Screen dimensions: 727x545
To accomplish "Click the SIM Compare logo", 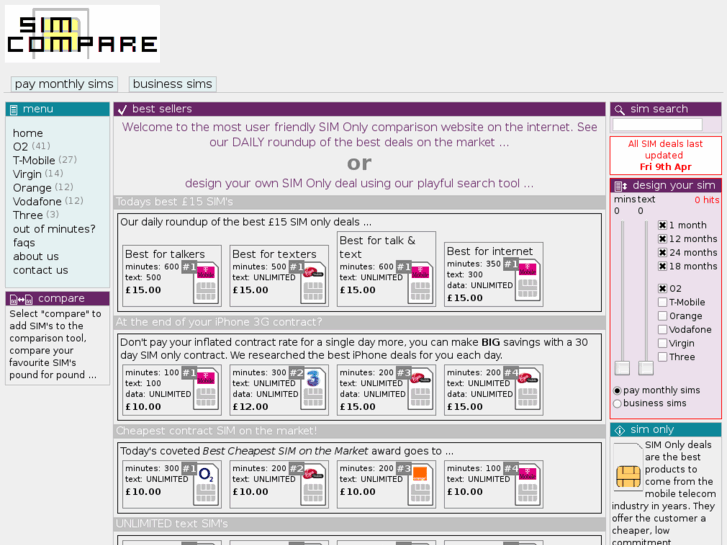I will point(83,34).
